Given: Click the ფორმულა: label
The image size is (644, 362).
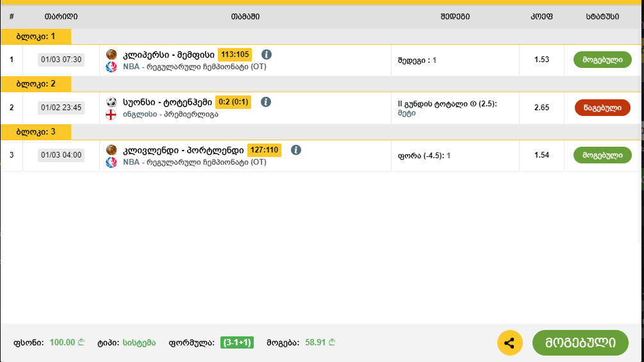Looking at the screenshot, I should (192, 343).
